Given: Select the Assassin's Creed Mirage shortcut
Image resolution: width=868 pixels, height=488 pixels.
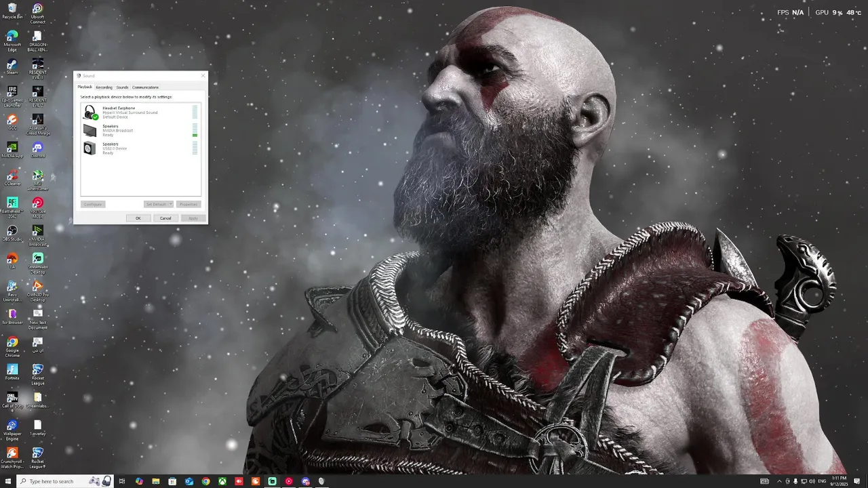Looking at the screenshot, I should coord(38,124).
